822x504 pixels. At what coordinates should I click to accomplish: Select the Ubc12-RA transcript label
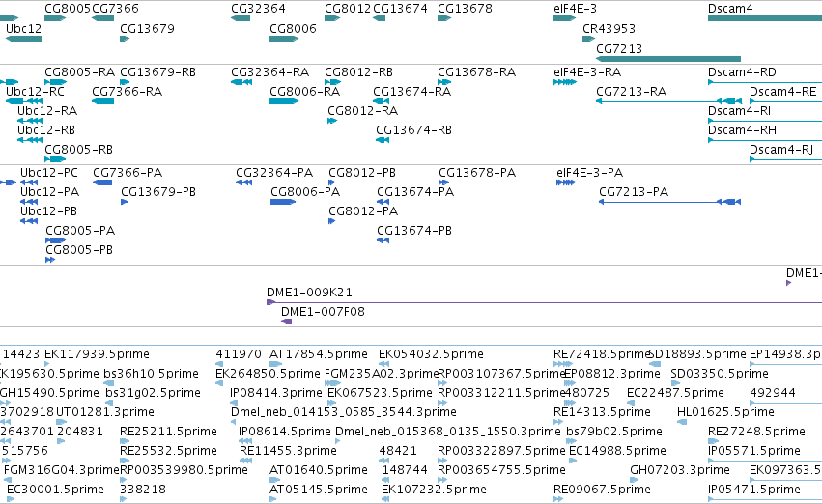[x=47, y=110]
